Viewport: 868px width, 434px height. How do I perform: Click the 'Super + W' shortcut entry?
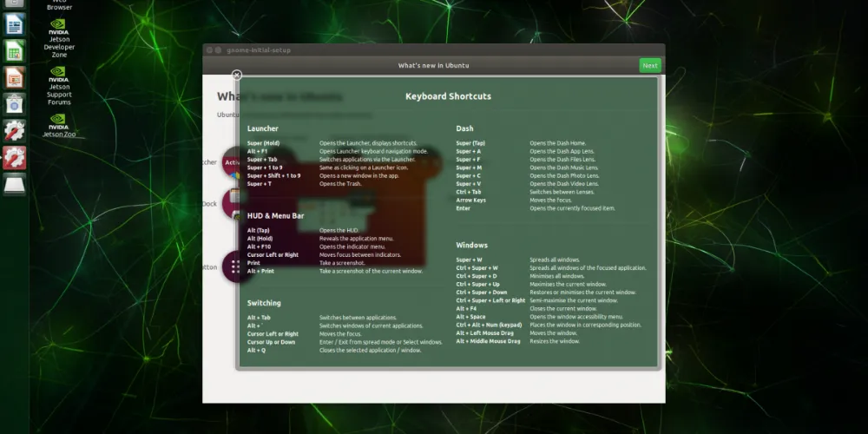(x=469, y=260)
